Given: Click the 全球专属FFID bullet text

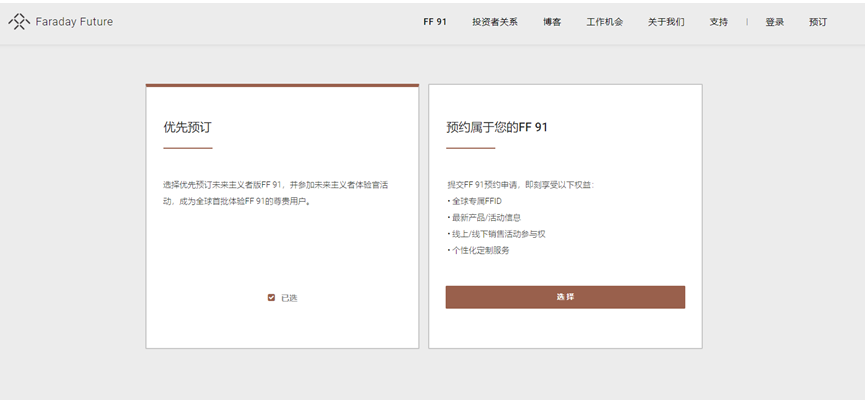Looking at the screenshot, I should [x=475, y=201].
